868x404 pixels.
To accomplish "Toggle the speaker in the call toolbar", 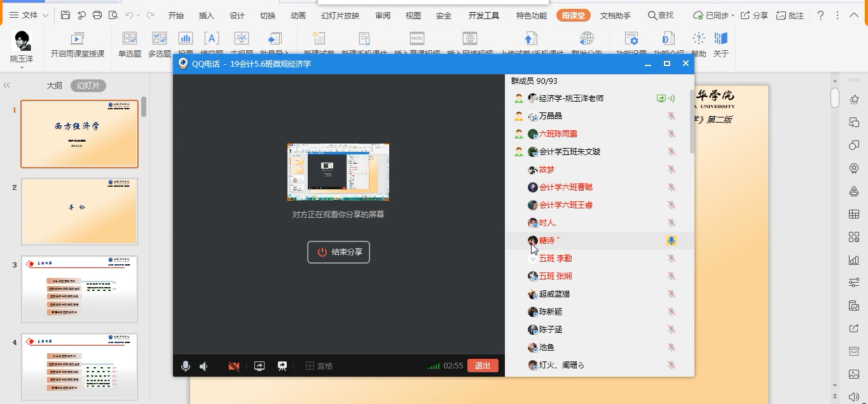I will point(203,366).
